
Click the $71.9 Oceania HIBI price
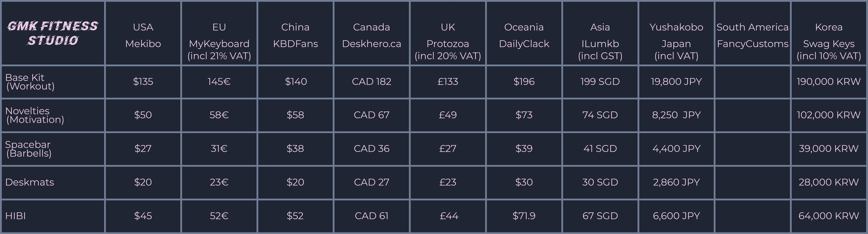tap(524, 216)
